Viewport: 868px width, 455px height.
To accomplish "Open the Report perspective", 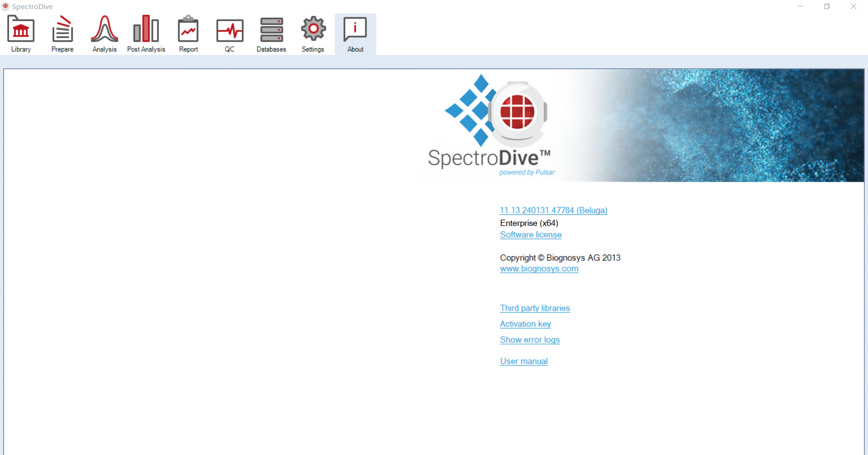I will [188, 34].
